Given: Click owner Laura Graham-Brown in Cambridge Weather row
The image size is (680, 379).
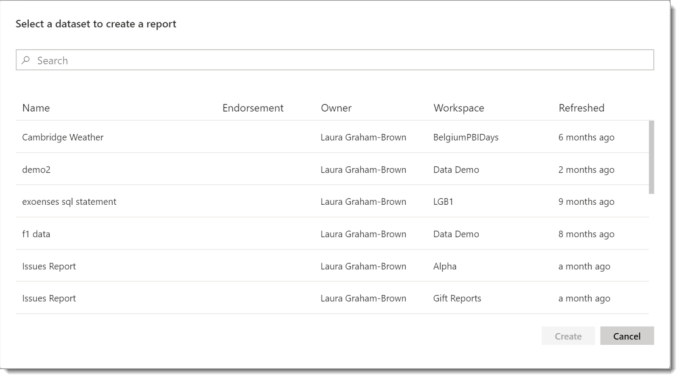Looking at the screenshot, I should (363, 137).
